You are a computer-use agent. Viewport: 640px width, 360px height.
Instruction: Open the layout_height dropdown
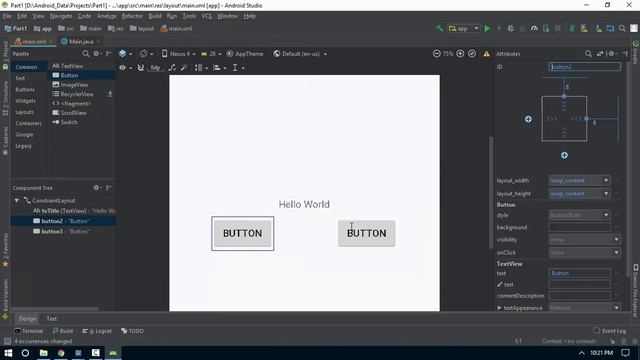click(580, 193)
